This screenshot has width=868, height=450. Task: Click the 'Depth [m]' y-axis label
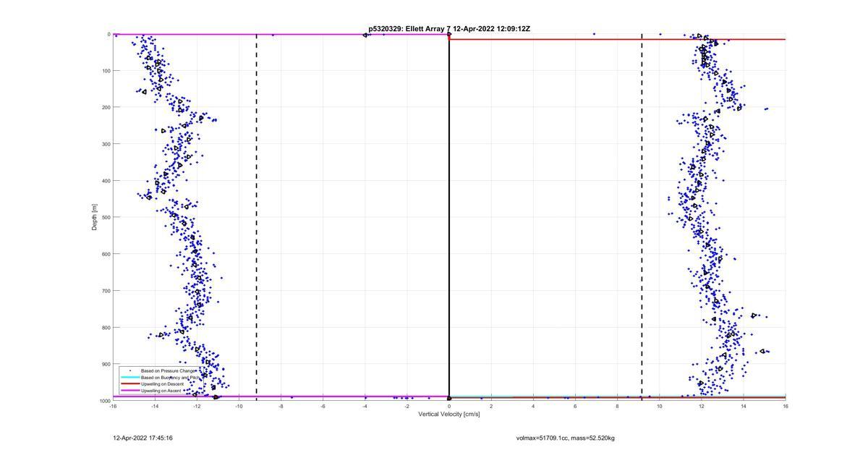click(94, 217)
